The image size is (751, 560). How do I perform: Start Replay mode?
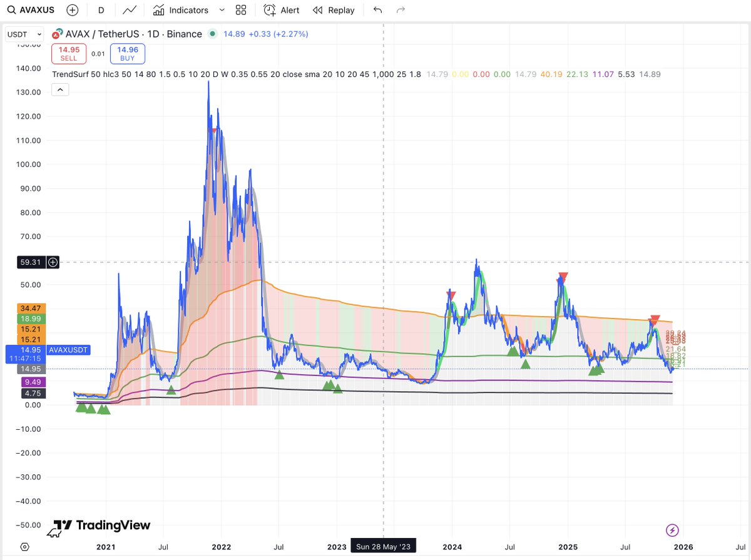click(x=334, y=9)
